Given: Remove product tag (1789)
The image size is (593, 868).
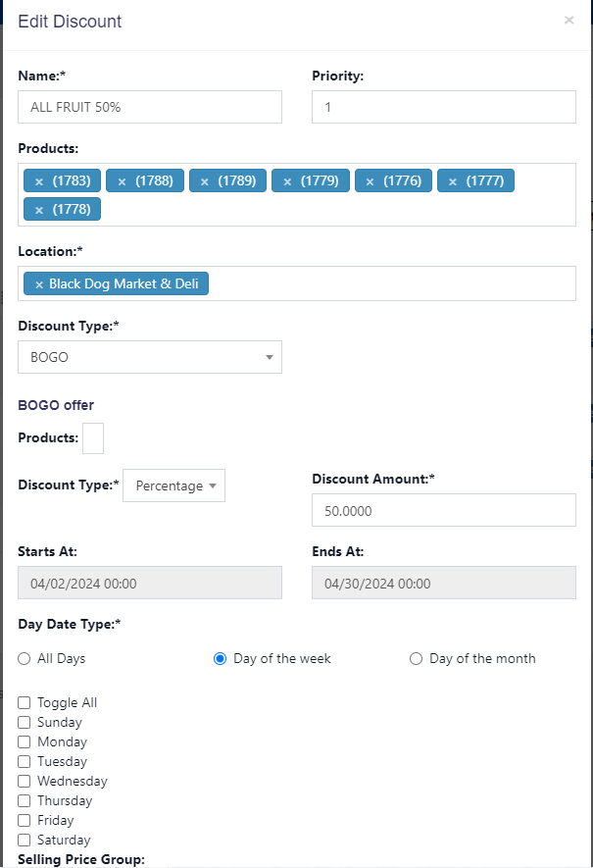Looking at the screenshot, I should pyautogui.click(x=204, y=181).
